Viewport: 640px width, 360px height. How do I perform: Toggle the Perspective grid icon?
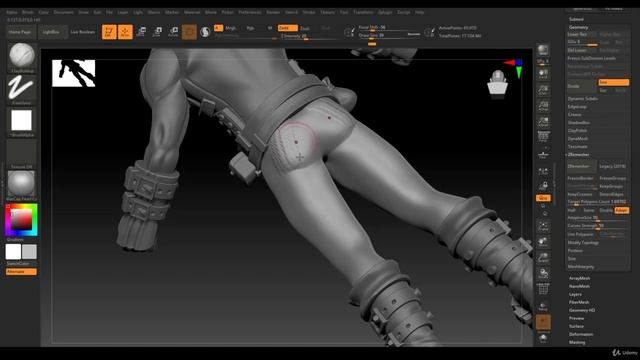(x=543, y=136)
